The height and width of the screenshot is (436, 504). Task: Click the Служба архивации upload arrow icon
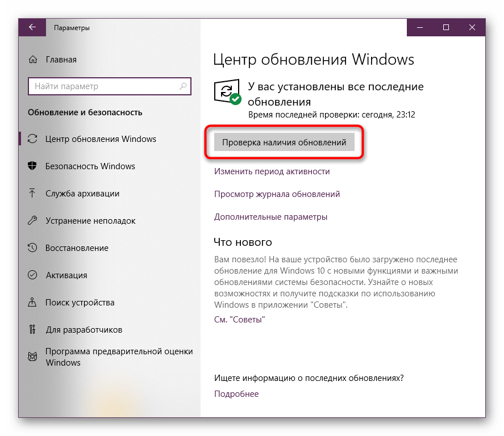[x=32, y=193]
